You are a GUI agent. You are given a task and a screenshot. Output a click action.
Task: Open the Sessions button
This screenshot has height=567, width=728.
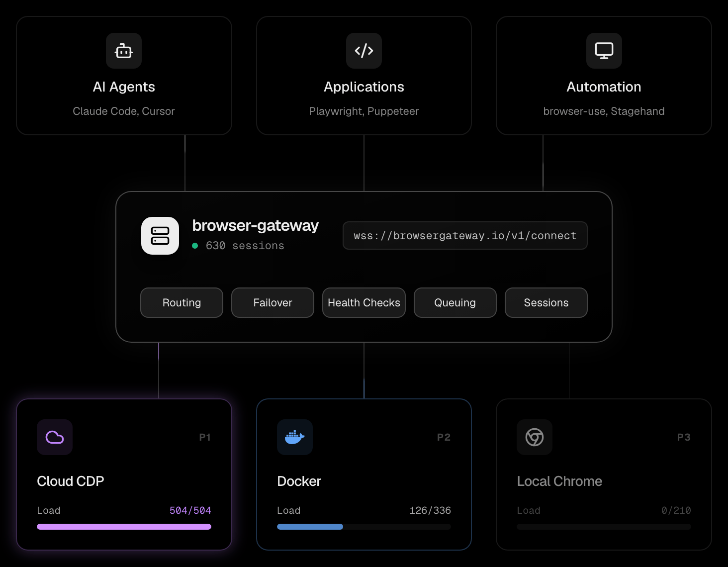coord(546,302)
